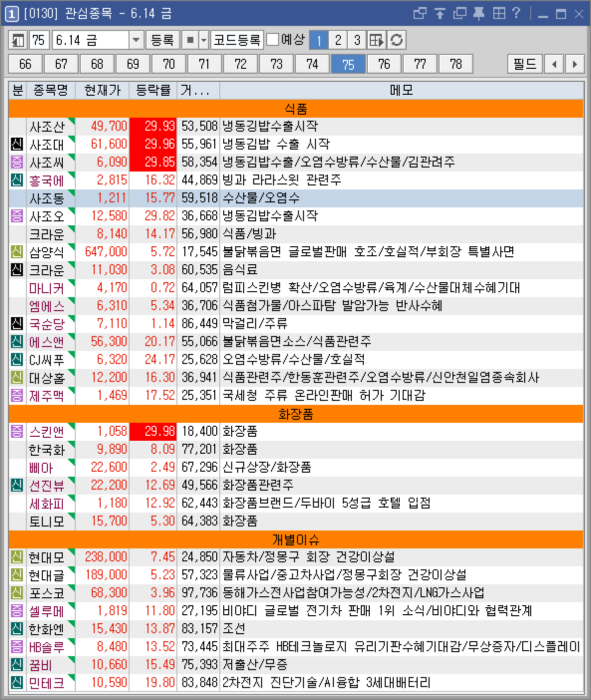The image size is (591, 700).
Task: Click the table export icon beside button 3
Action: coord(376,40)
